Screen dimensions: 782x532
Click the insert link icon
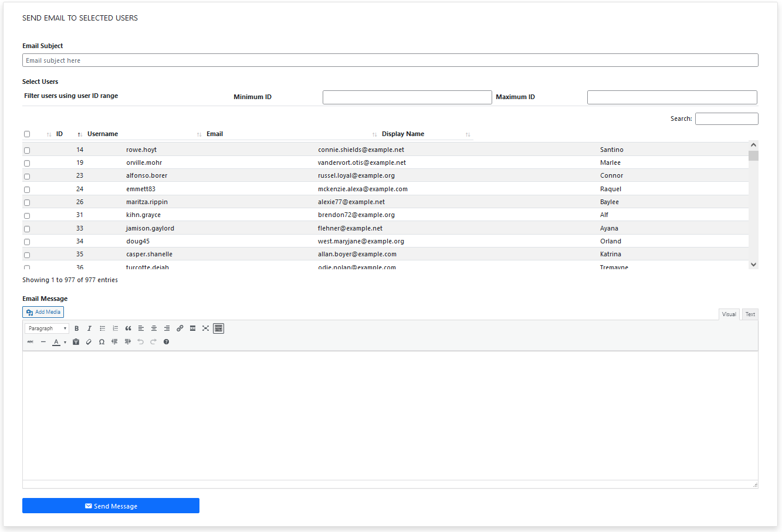coord(180,328)
